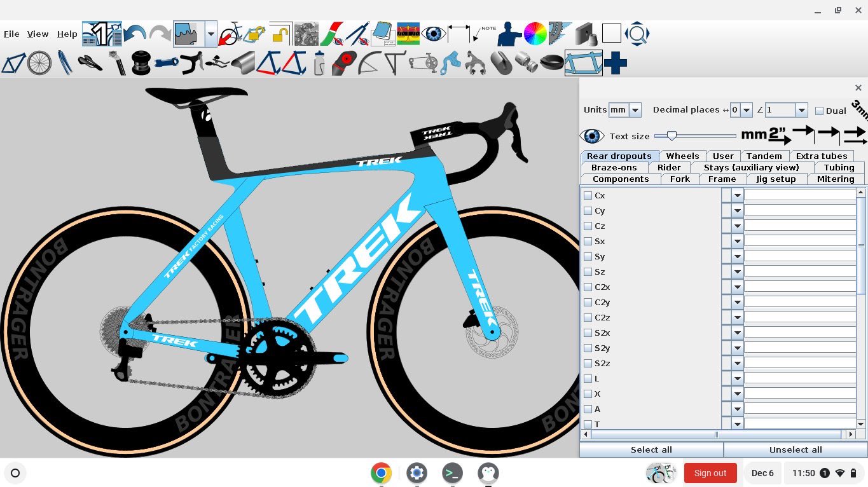Expand the A row dropdown arrow
Image resolution: width=868 pixels, height=487 pixels.
point(738,409)
